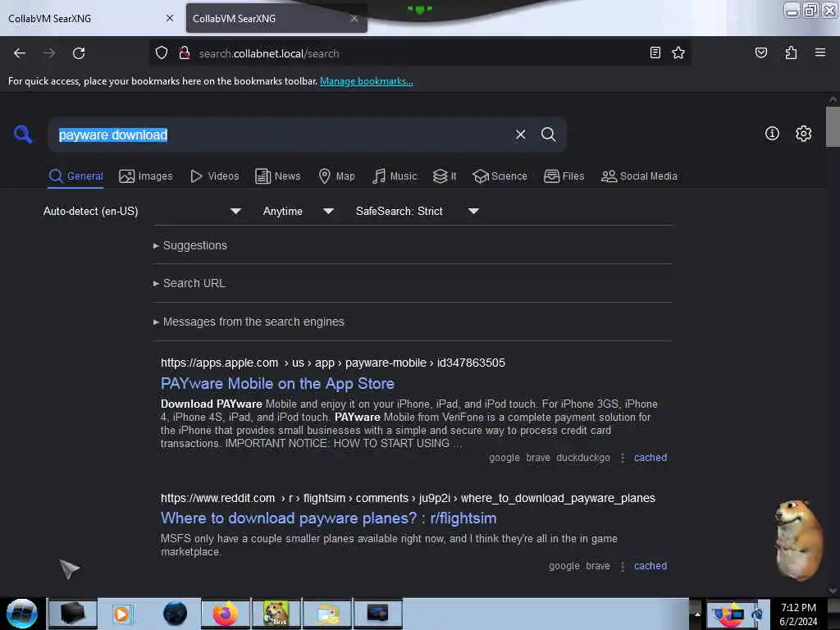Open the SafeSearch: Strict dropdown
840x630 pixels.
418,211
